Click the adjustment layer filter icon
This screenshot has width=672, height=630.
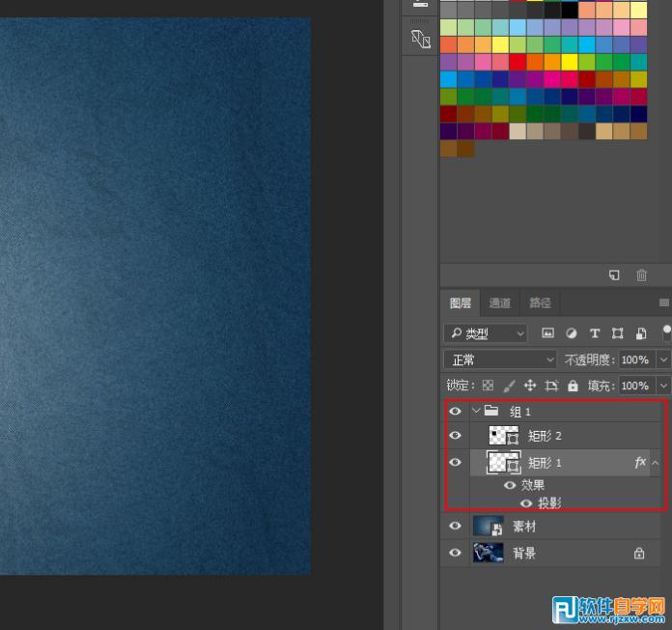(x=571, y=333)
